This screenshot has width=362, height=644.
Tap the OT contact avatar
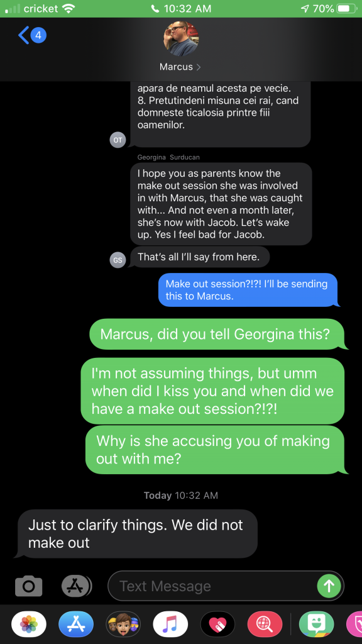[118, 140]
